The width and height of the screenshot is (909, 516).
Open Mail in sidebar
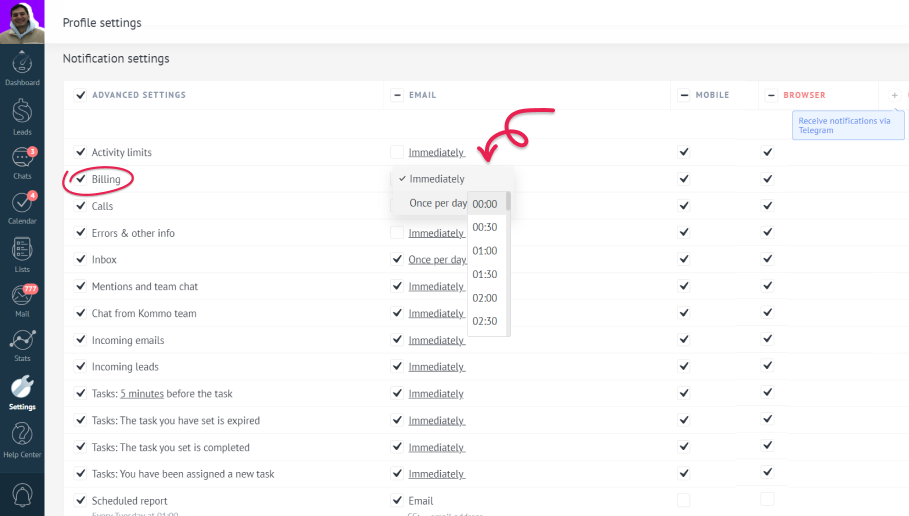pos(22,300)
